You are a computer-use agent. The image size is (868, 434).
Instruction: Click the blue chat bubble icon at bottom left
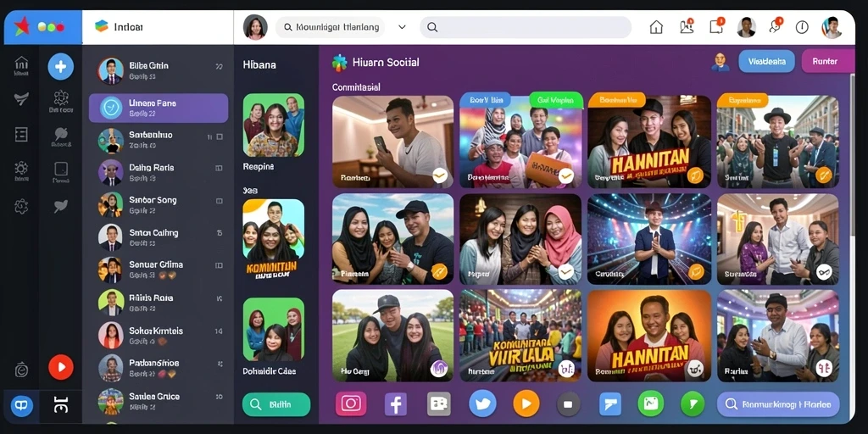pyautogui.click(x=21, y=406)
